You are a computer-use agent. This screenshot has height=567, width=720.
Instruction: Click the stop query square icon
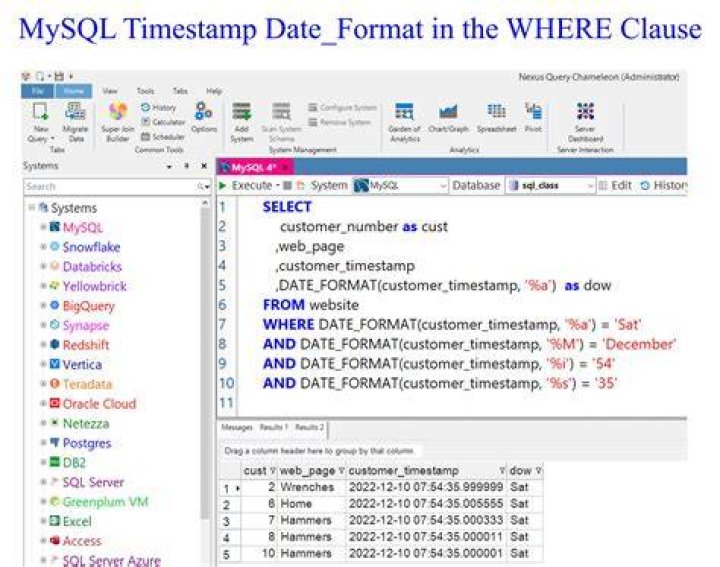(x=287, y=185)
